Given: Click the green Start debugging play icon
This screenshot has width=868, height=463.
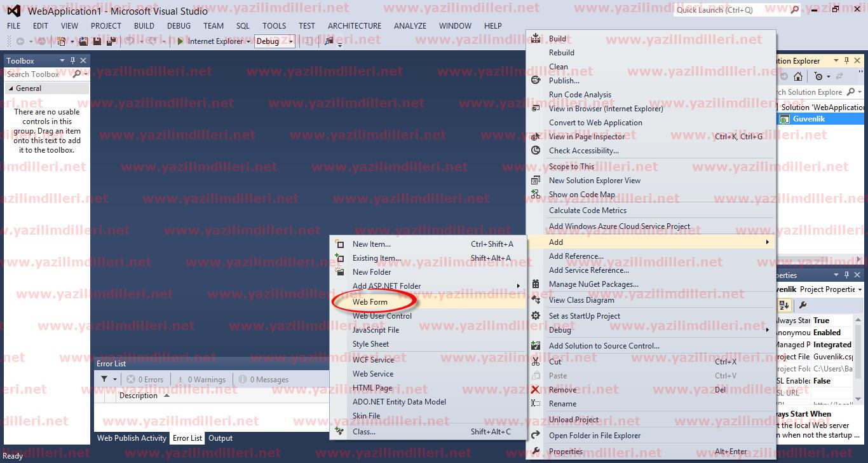Looking at the screenshot, I should 180,41.
